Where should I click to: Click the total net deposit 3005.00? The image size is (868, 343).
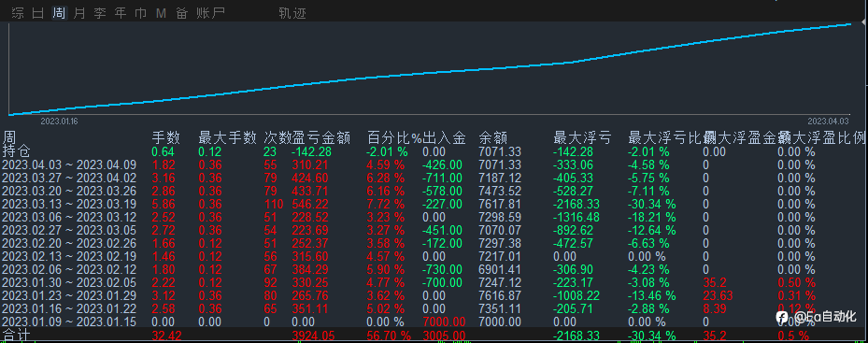[444, 336]
